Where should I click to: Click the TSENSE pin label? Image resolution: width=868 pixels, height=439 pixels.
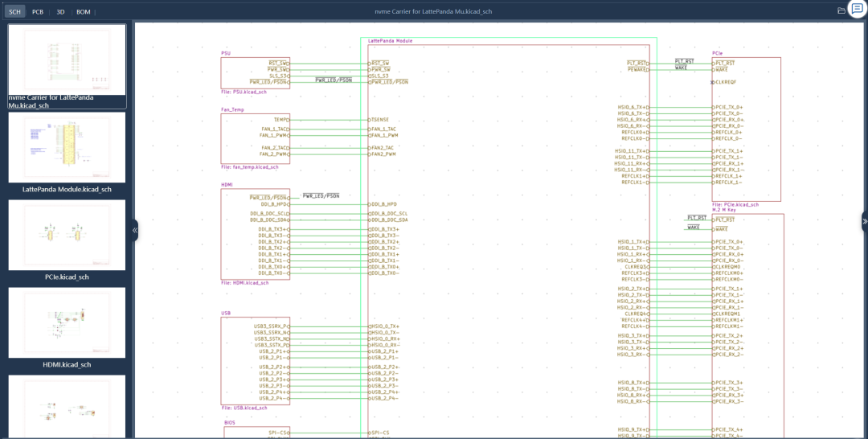379,120
